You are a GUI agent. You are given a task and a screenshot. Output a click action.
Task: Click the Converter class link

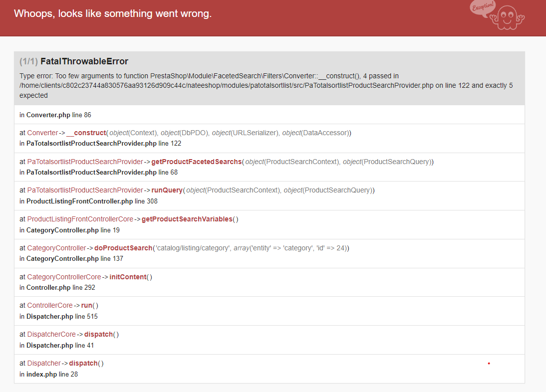42,133
